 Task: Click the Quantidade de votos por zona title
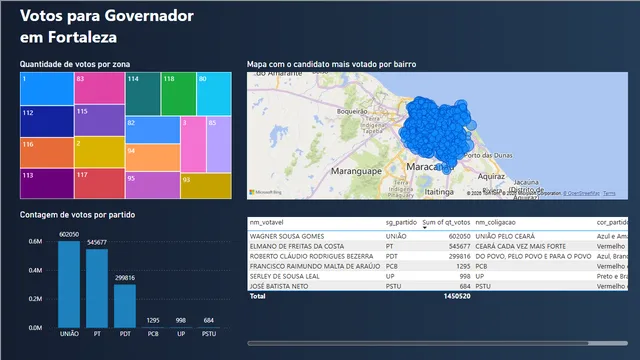point(75,64)
